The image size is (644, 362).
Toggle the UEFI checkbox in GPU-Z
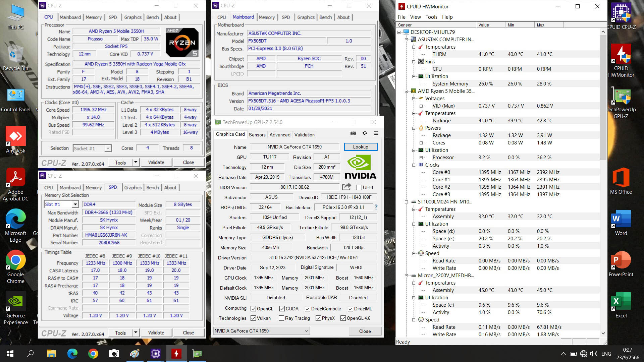pyautogui.click(x=359, y=187)
